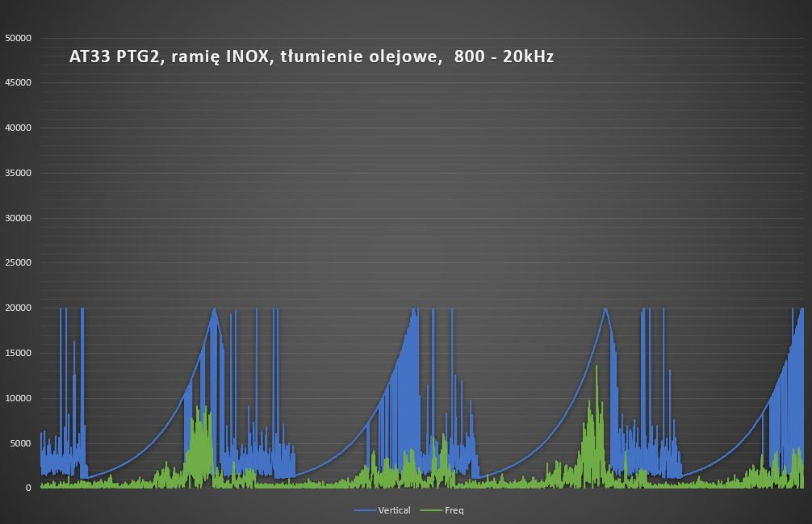Screen dimensions: 812x524
Task: Select the chart title AT33 PTG2 text
Action: point(312,56)
